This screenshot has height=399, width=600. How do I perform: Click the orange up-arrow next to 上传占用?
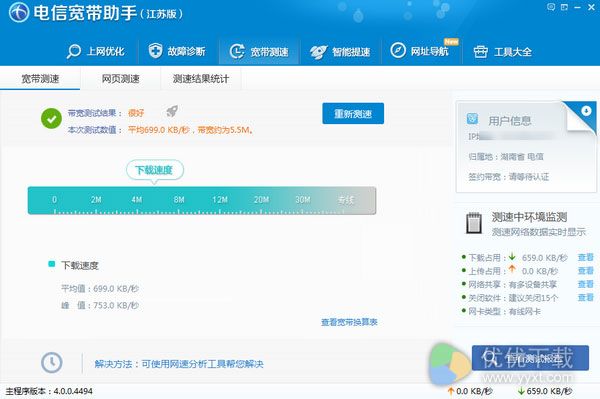512,270
